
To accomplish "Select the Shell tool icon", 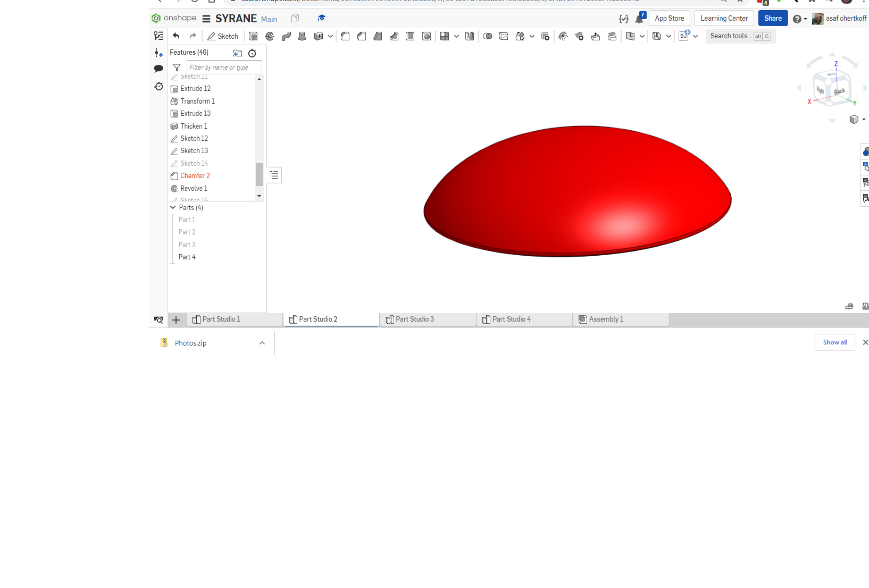I will 410,36.
